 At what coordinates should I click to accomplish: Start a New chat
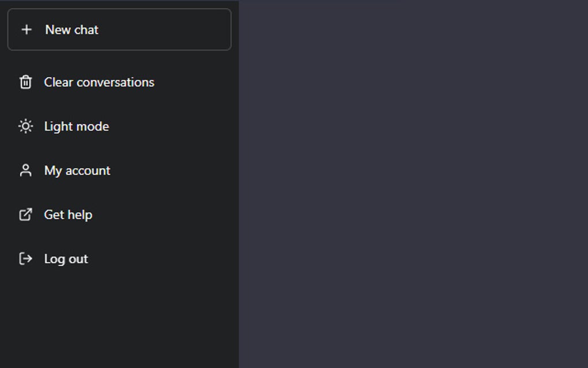click(x=71, y=29)
